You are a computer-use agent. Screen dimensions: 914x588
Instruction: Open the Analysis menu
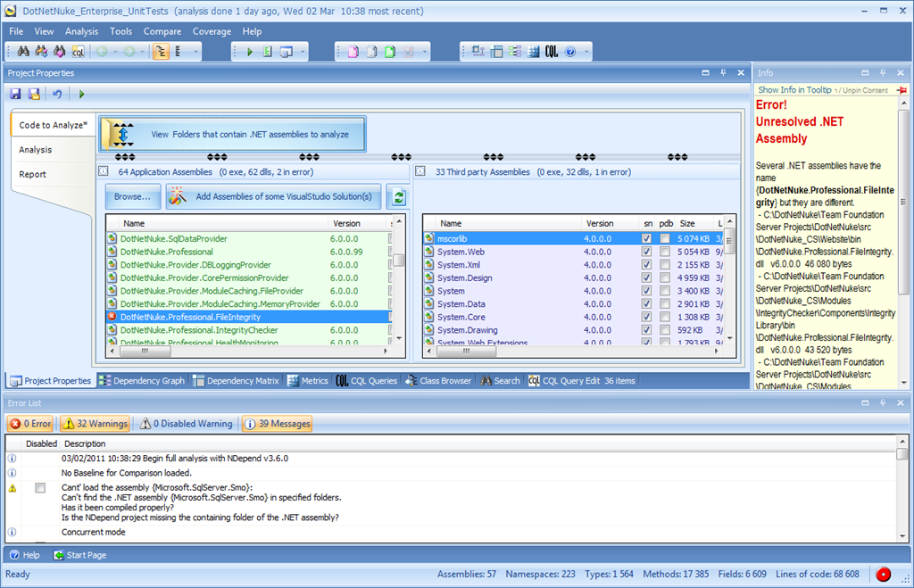81,31
